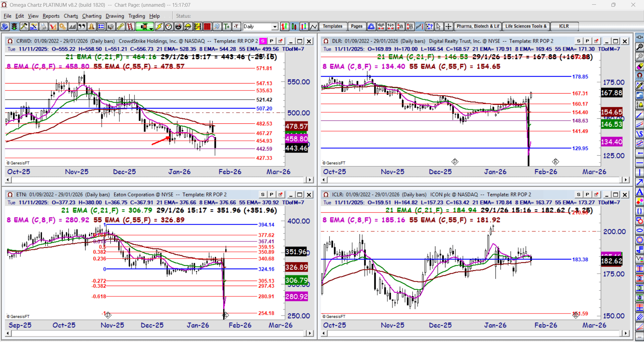Toggle the S button on ETN chart

tap(263, 195)
